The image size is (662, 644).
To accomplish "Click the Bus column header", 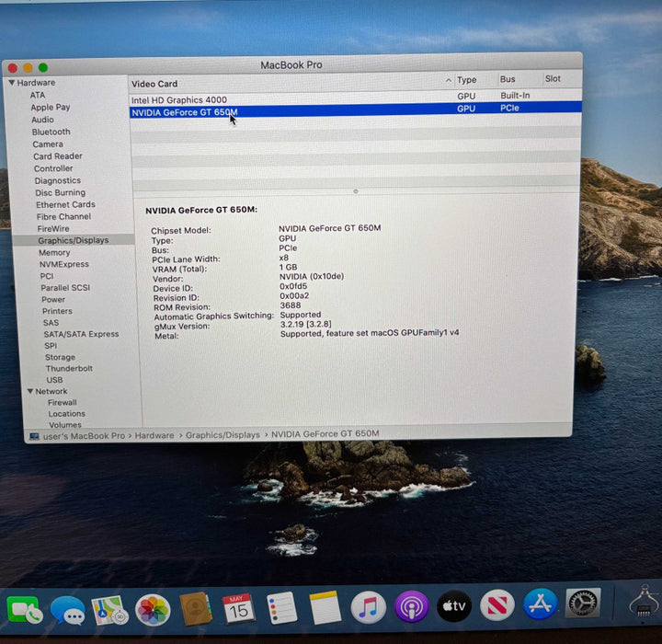I will [508, 79].
